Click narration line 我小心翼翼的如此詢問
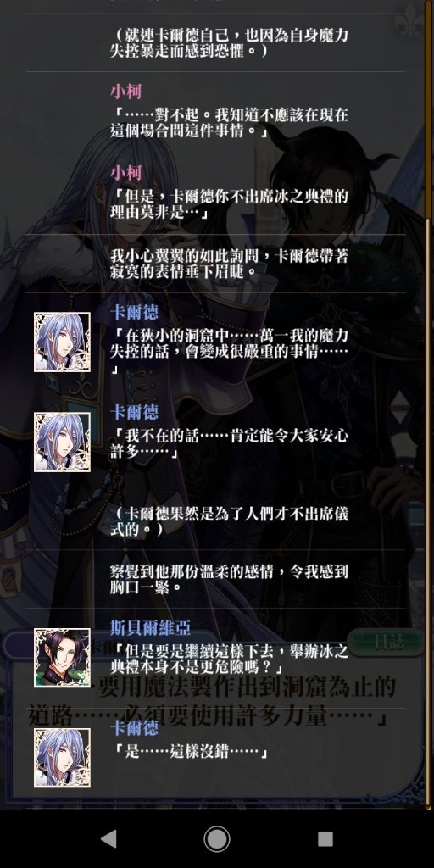 [230, 264]
